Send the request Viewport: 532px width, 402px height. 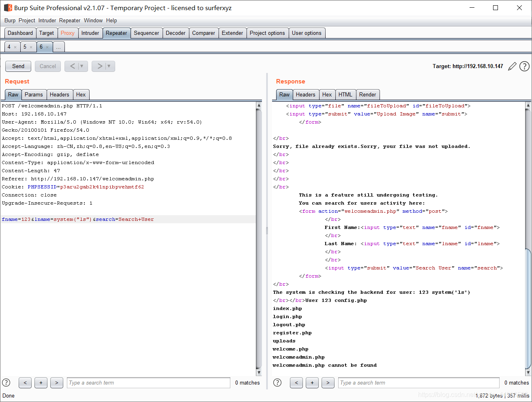(18, 66)
